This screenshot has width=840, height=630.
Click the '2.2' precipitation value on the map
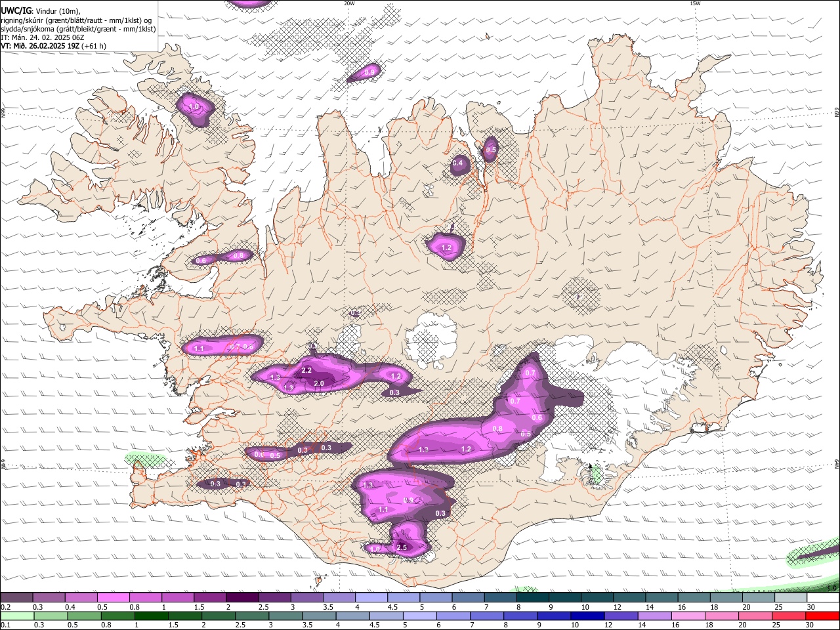[306, 371]
